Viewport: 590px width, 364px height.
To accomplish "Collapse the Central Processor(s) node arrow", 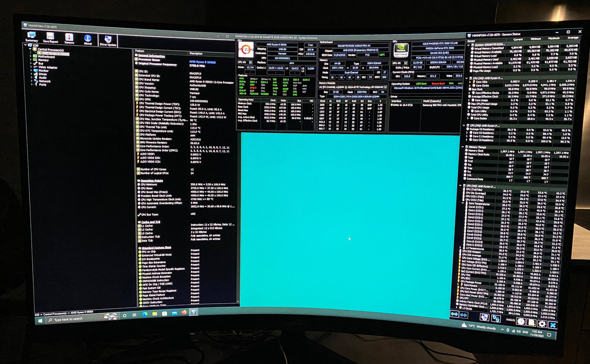I will pyautogui.click(x=30, y=50).
